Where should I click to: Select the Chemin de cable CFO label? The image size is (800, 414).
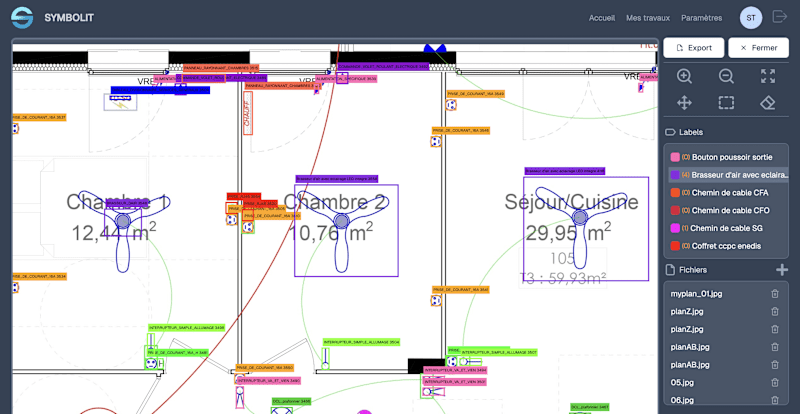[x=728, y=210]
